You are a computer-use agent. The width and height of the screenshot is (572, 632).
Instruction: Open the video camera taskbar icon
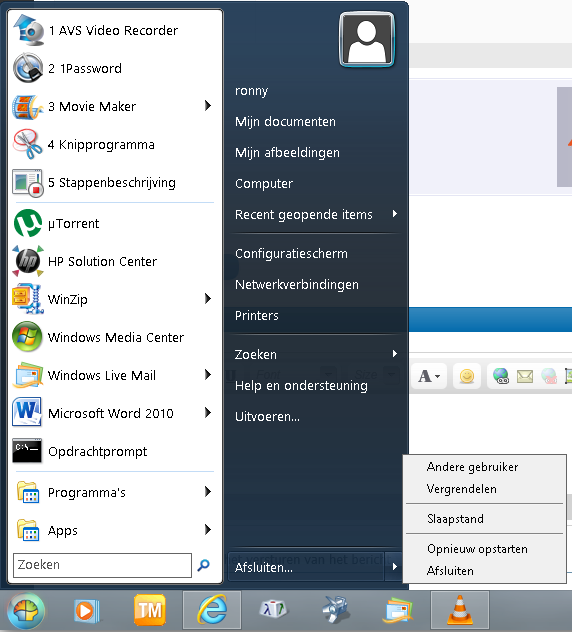tap(335, 609)
